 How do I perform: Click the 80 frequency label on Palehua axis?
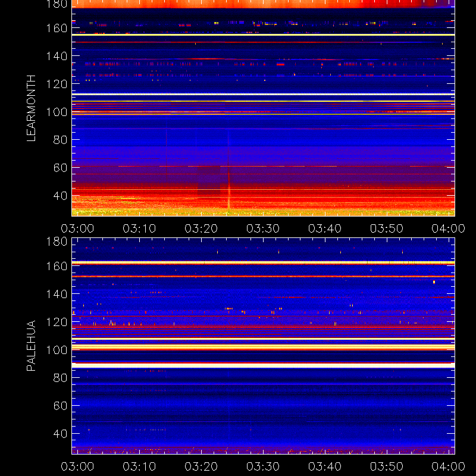coord(60,378)
